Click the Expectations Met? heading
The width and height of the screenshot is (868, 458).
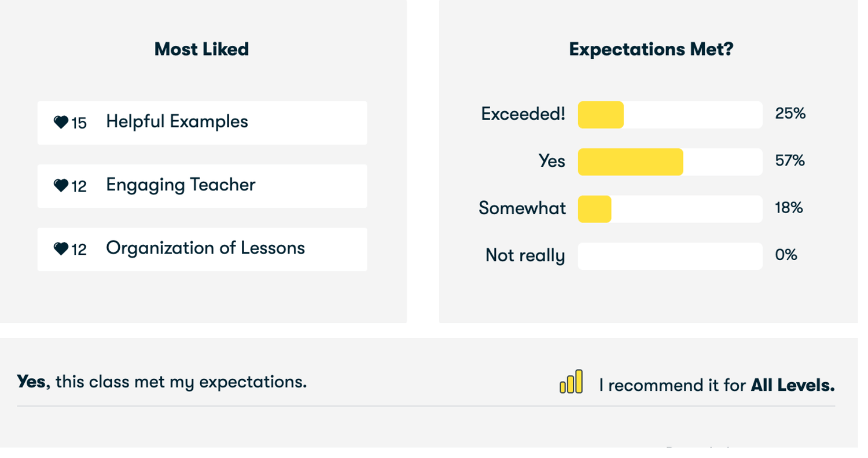(x=651, y=49)
